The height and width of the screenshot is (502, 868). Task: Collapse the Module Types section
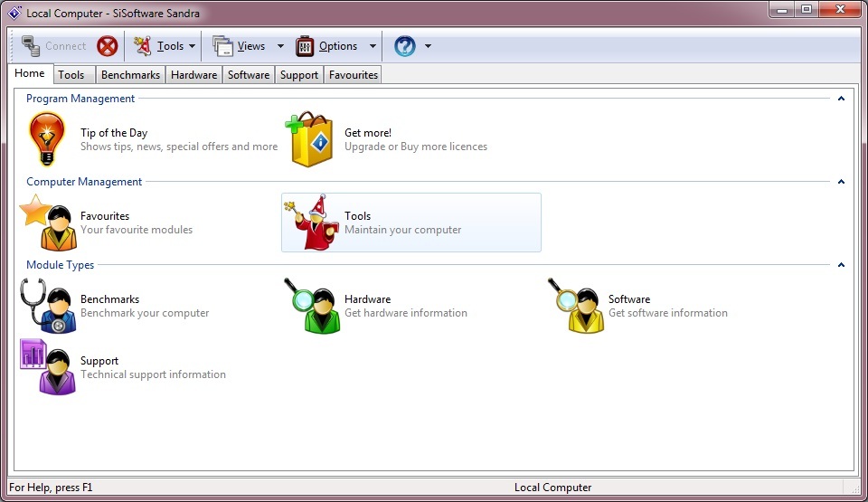coord(841,265)
